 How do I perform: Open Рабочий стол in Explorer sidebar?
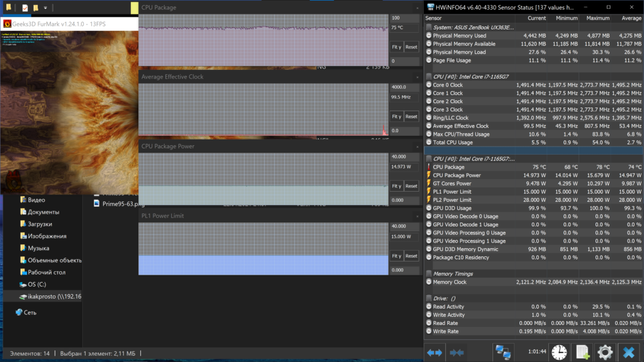pyautogui.click(x=47, y=272)
